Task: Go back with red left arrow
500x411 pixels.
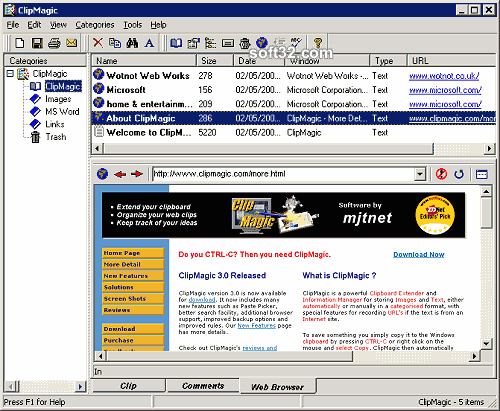Action: [x=120, y=174]
